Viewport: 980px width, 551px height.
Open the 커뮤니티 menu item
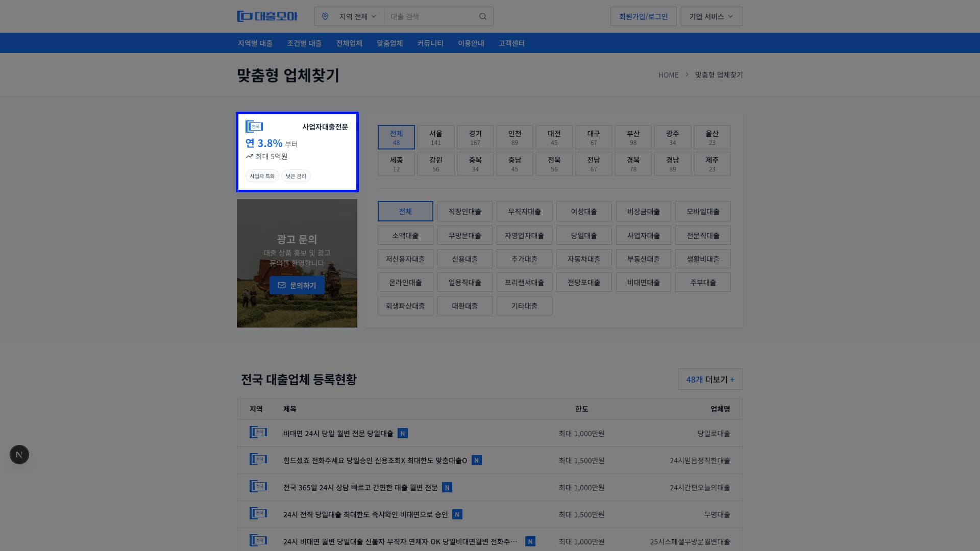click(x=430, y=43)
